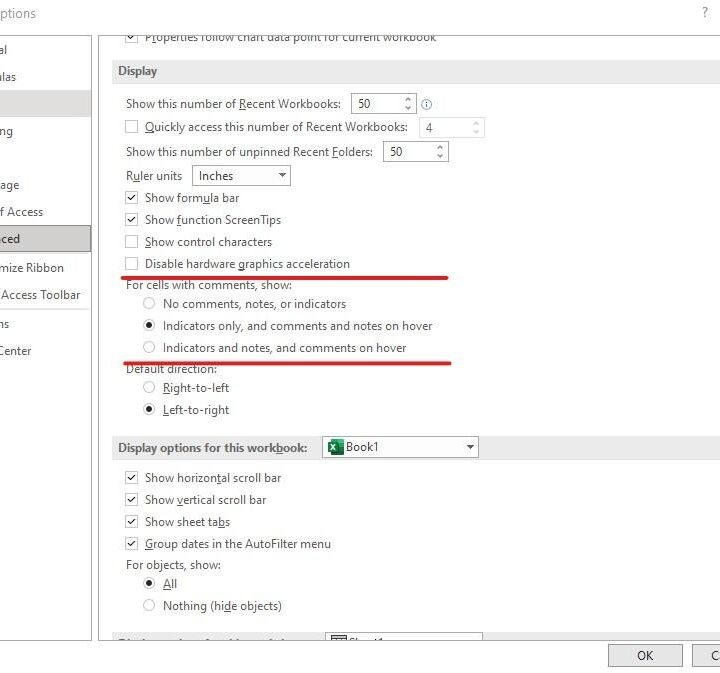Check Disable hardware graphics acceleration
The height and width of the screenshot is (673, 720).
131,264
